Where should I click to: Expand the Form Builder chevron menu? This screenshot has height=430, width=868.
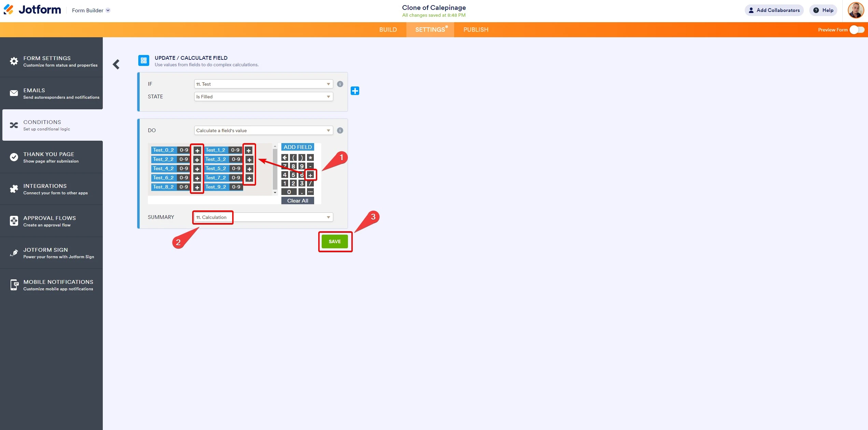pos(108,10)
